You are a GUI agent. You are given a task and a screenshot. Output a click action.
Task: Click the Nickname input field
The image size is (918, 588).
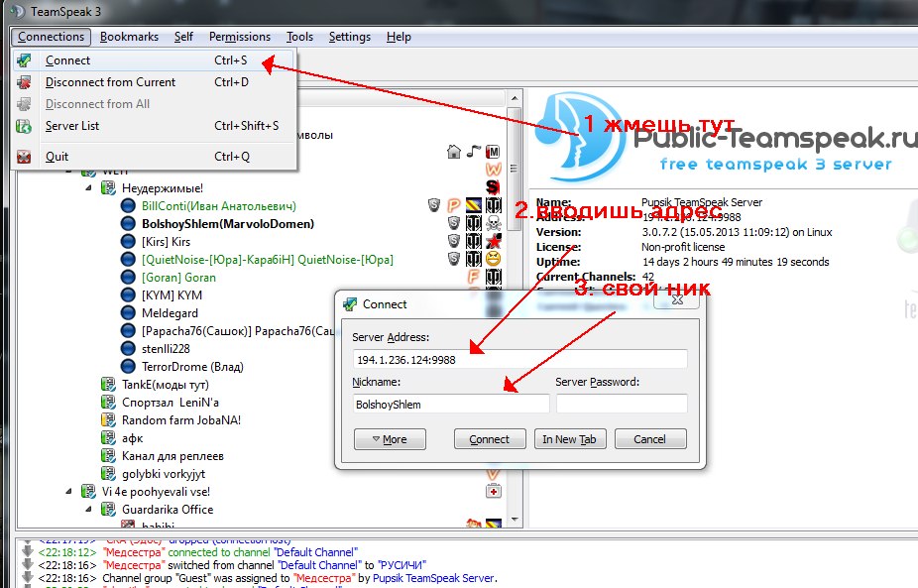451,405
